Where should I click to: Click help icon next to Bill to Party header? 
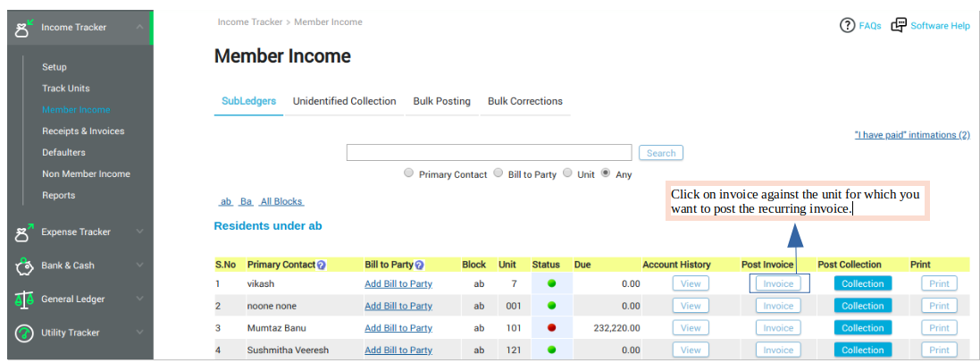pos(419,265)
